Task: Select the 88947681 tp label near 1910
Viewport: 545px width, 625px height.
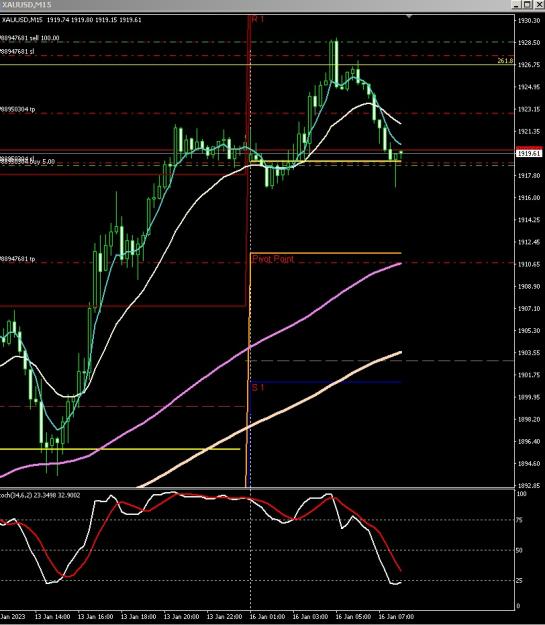Action: (x=18, y=259)
